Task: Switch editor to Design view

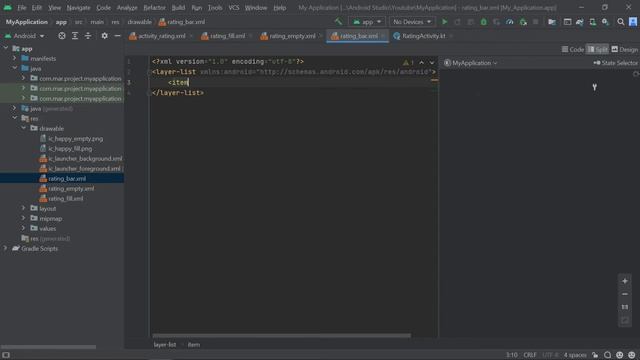Action: coord(624,49)
